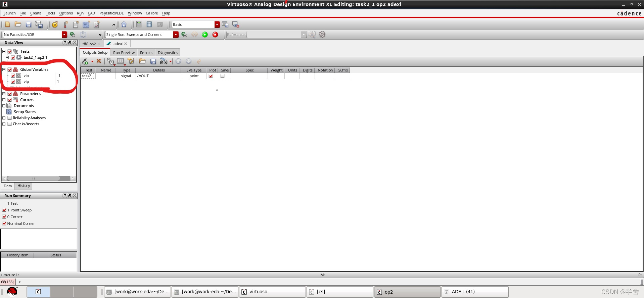Toggle the Parameters checkbox
This screenshot has height=298, width=644.
pos(10,94)
